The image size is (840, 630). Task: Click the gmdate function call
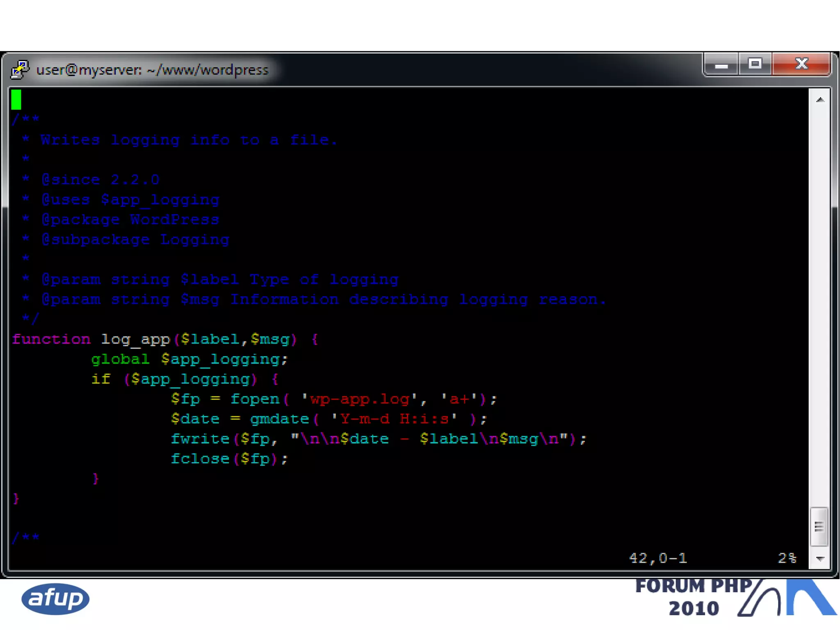(279, 419)
